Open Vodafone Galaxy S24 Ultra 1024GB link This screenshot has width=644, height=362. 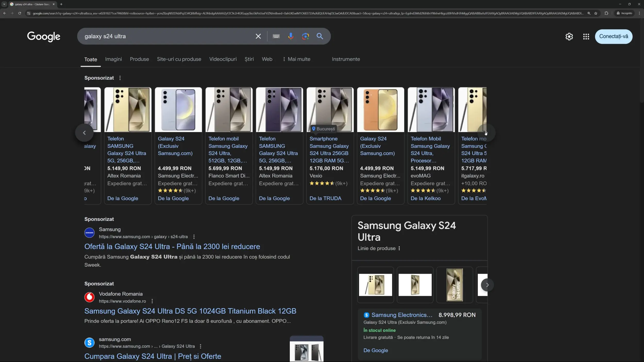190,311
